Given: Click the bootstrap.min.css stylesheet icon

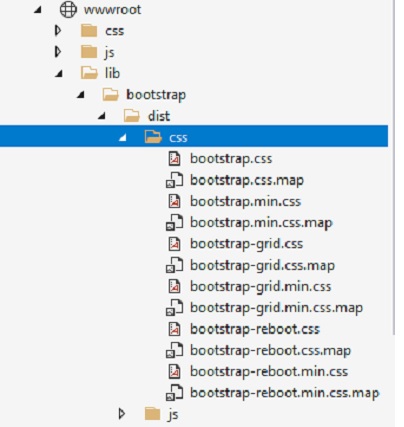Looking at the screenshot, I should pyautogui.click(x=174, y=201).
